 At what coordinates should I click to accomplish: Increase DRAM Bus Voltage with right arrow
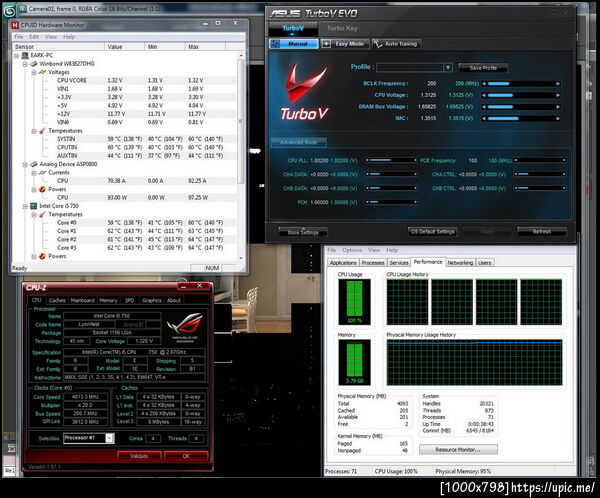click(x=558, y=107)
